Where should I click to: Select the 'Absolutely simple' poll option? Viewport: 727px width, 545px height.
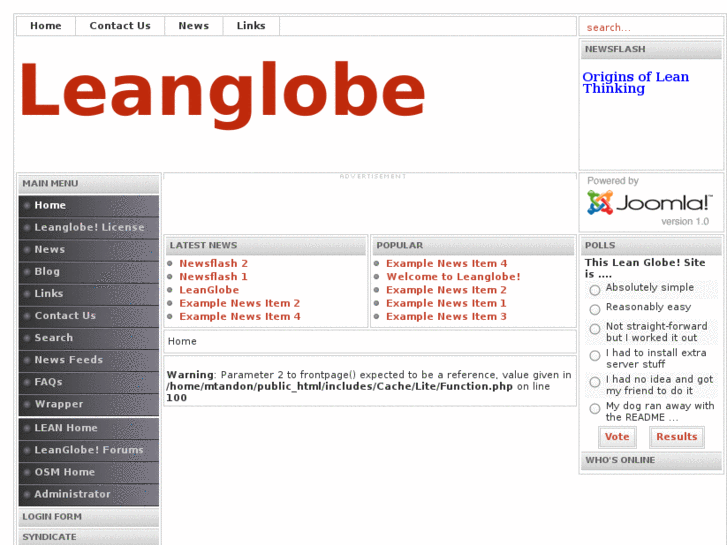[595, 290]
